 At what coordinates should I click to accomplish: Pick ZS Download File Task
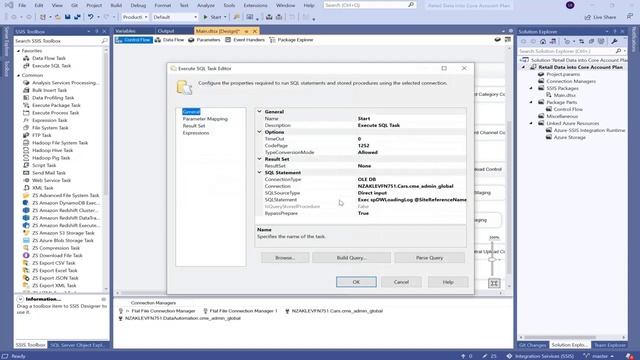(57, 256)
